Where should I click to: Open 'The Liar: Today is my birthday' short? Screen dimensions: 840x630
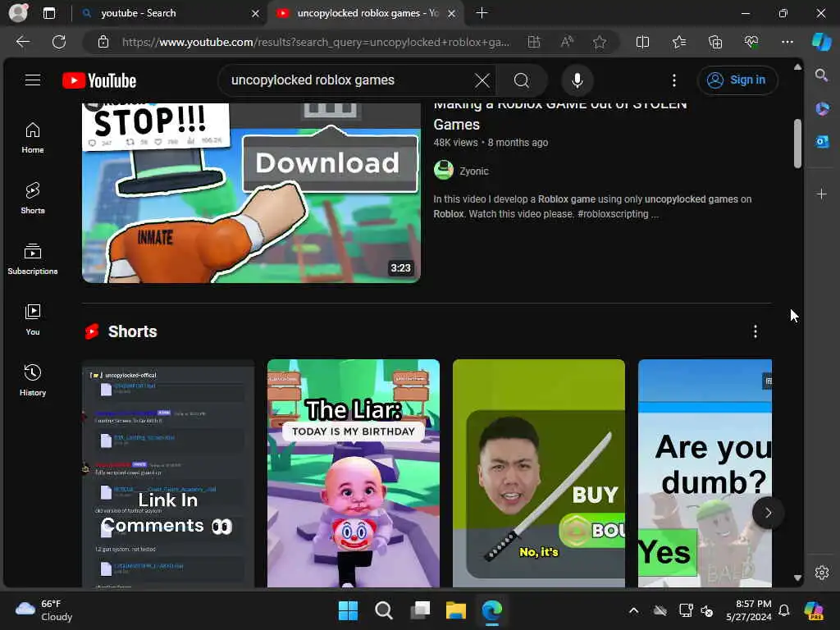point(354,473)
